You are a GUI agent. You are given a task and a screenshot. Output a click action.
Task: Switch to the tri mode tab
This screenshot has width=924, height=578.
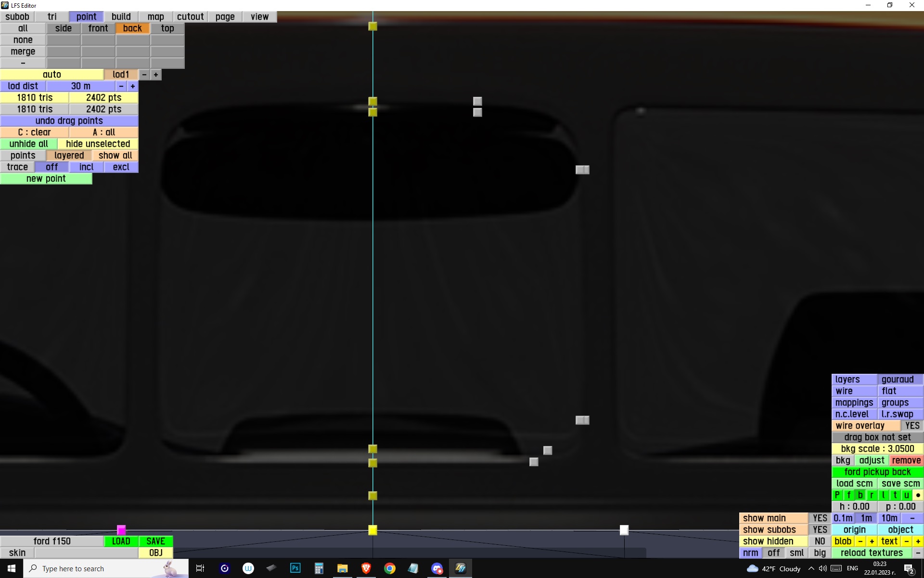pos(52,17)
